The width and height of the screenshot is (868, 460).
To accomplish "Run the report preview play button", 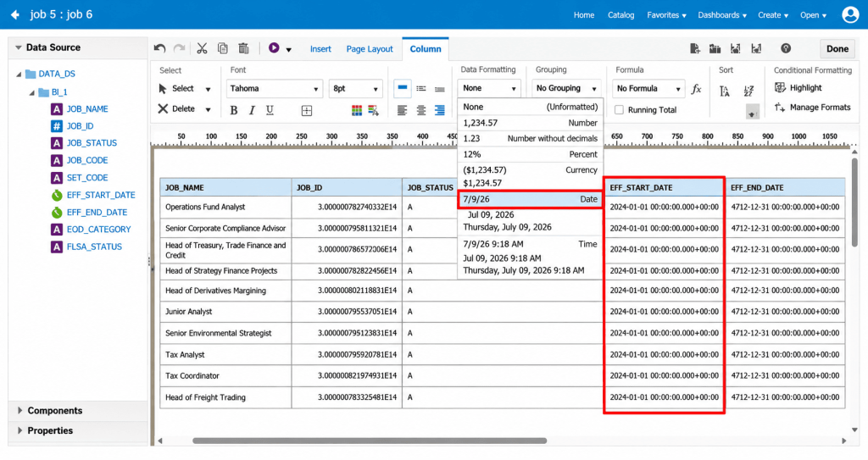I will point(274,48).
